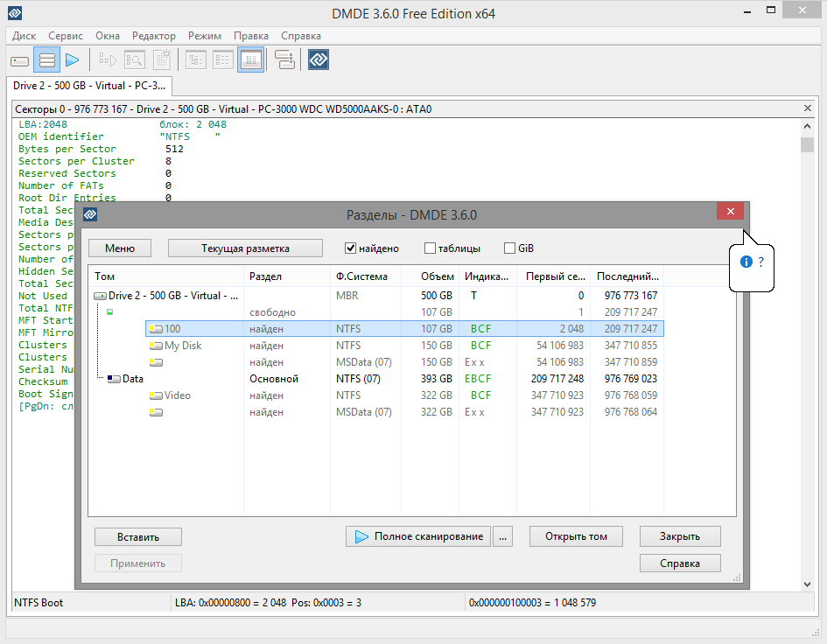Click the Раздел column header
827x644 pixels.
pyautogui.click(x=287, y=276)
